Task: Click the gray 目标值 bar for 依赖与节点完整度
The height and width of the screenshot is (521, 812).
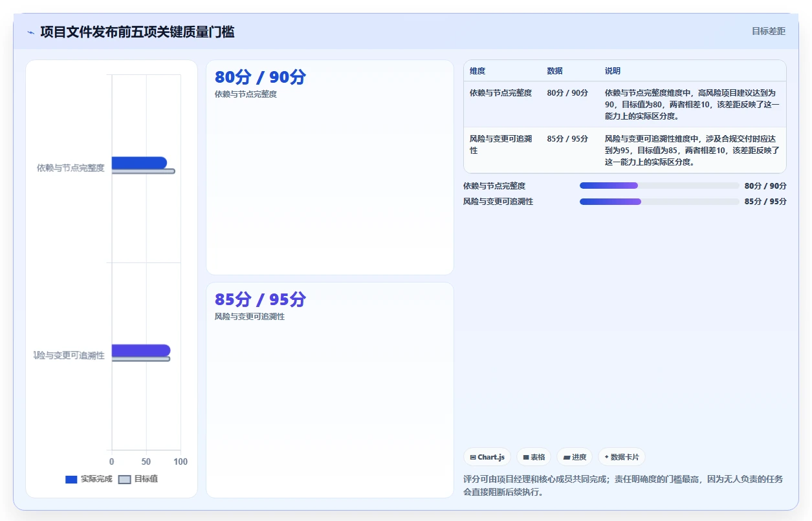Action: pyautogui.click(x=143, y=171)
